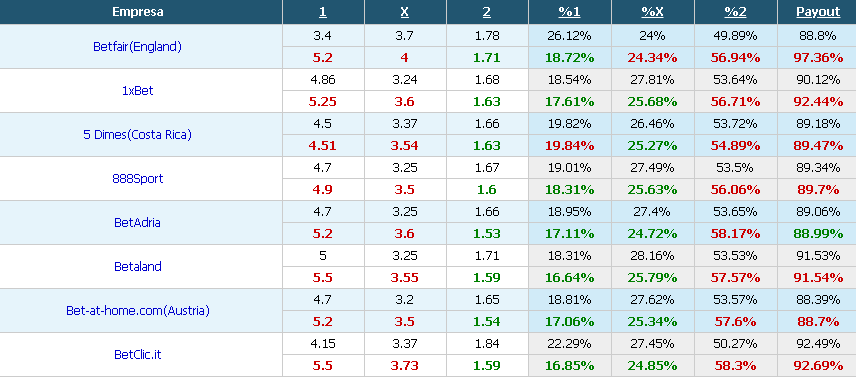
Task: Click BetAdria's green 88.99% payout value
Action: click(x=818, y=234)
